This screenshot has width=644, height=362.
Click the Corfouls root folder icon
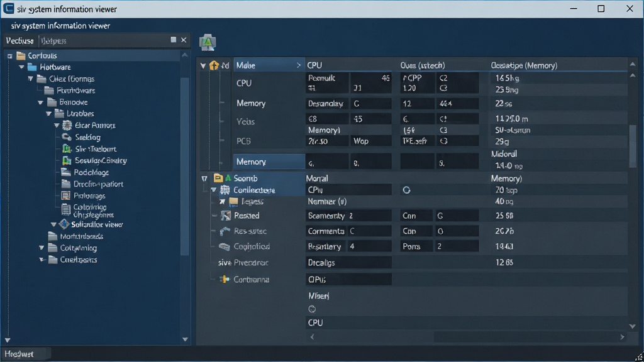[21, 55]
